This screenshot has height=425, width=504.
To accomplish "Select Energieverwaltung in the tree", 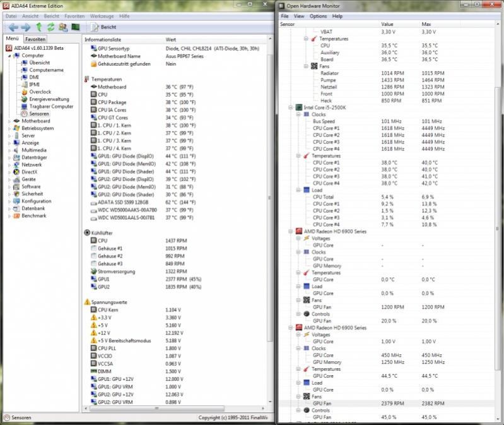I will coord(49,99).
